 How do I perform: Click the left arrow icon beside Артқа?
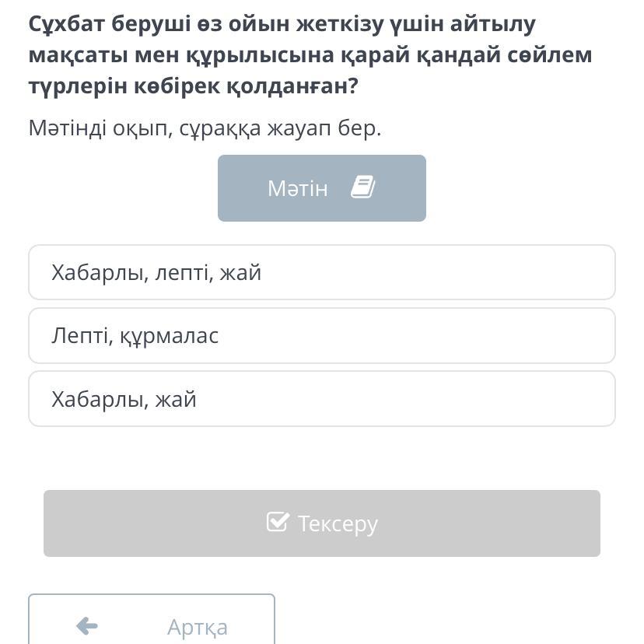tap(87, 626)
